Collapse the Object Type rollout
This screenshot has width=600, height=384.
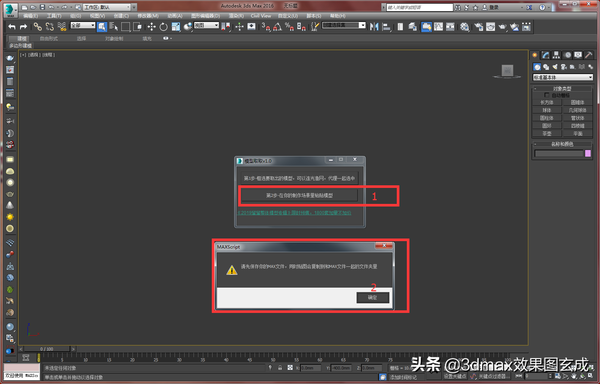click(562, 89)
